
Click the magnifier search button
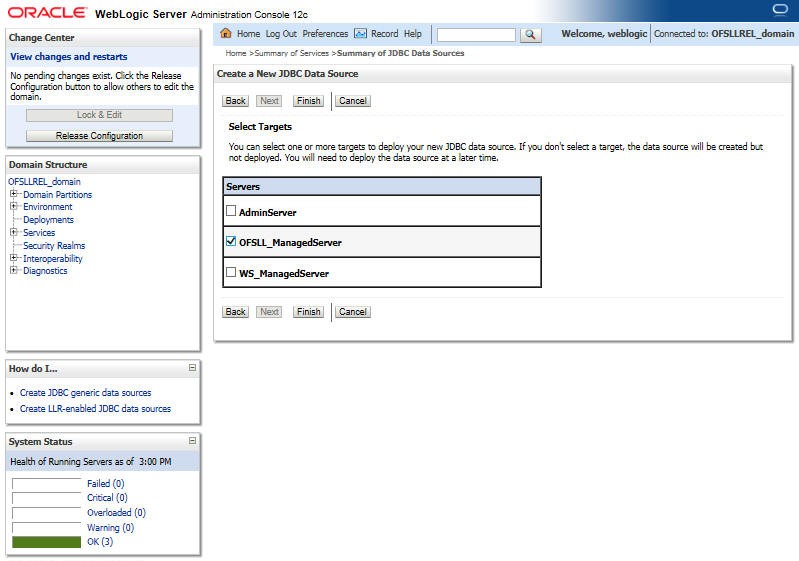tap(530, 35)
